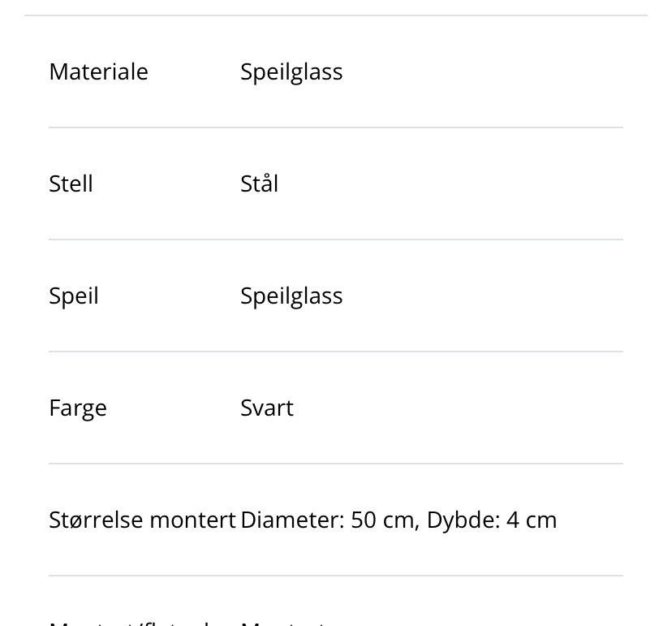Click the cut-off value at the bottom row
The height and width of the screenshot is (626, 672).
click(284, 622)
